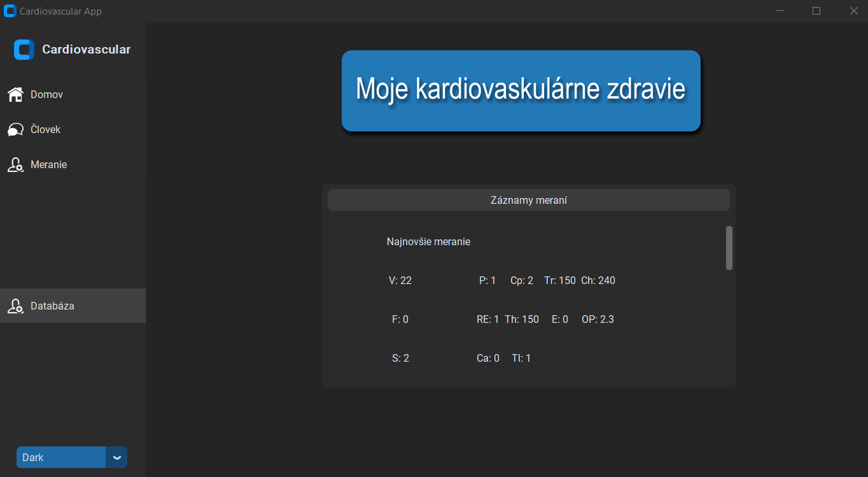Click the F: 0 value
The width and height of the screenshot is (868, 477).
[400, 319]
